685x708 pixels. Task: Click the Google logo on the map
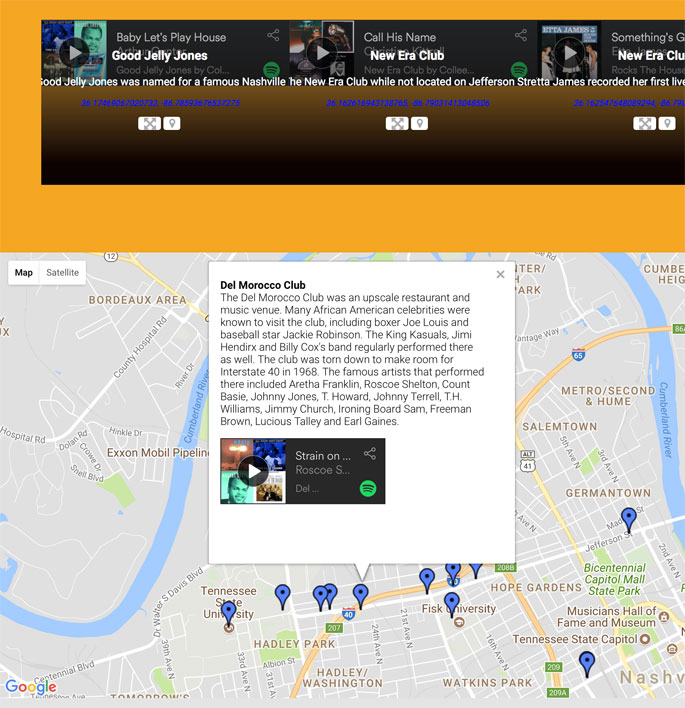click(x=30, y=687)
